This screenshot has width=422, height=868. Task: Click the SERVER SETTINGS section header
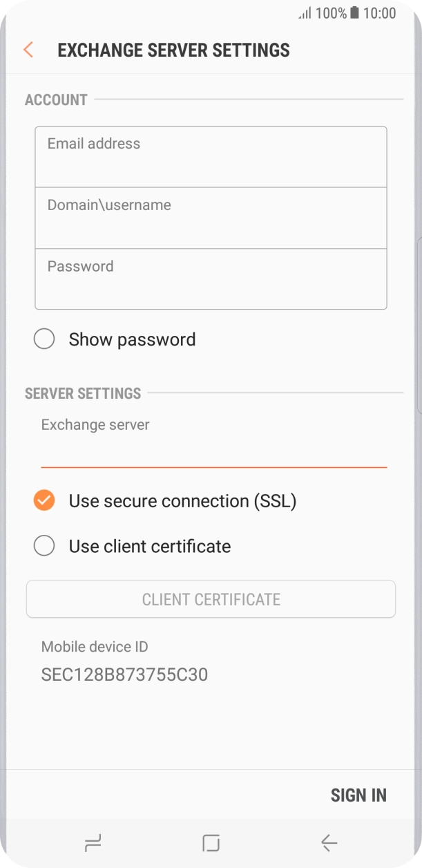point(82,393)
